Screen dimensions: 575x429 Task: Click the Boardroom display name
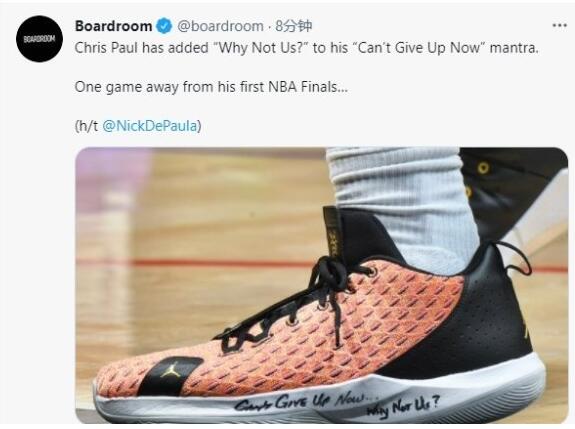113,26
